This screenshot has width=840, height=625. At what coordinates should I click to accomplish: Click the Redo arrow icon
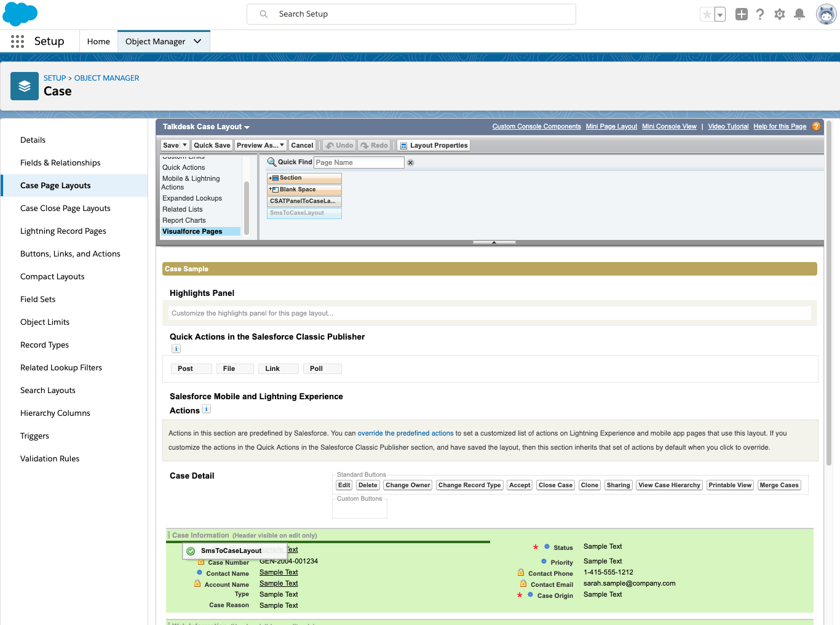(365, 146)
